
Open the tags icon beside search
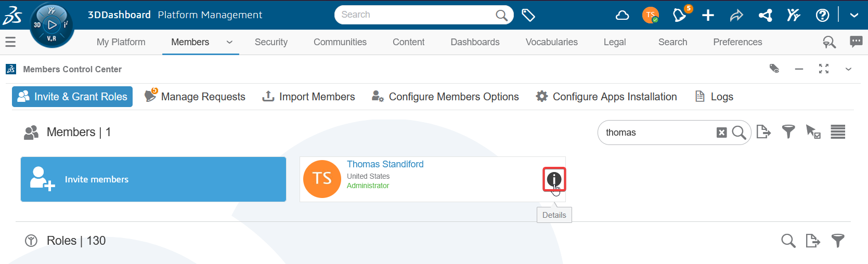tap(528, 15)
